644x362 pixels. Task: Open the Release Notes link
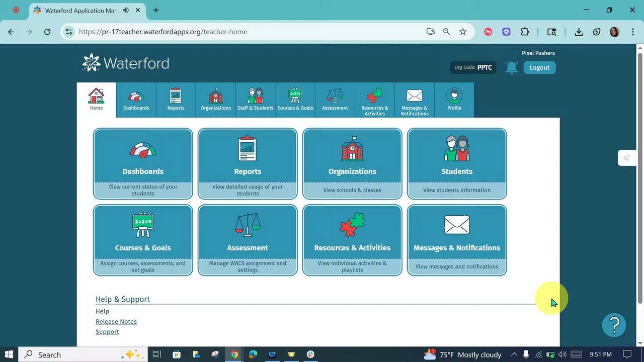[x=116, y=322]
